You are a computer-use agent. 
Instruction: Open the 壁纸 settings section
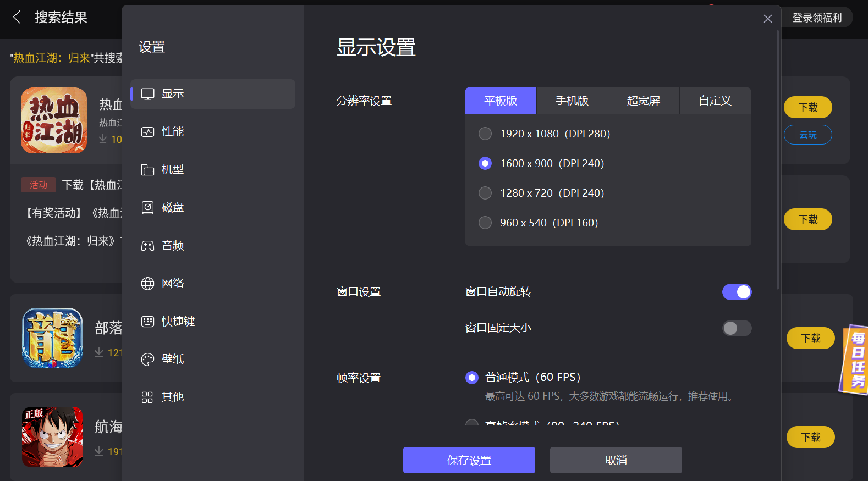[x=213, y=360]
